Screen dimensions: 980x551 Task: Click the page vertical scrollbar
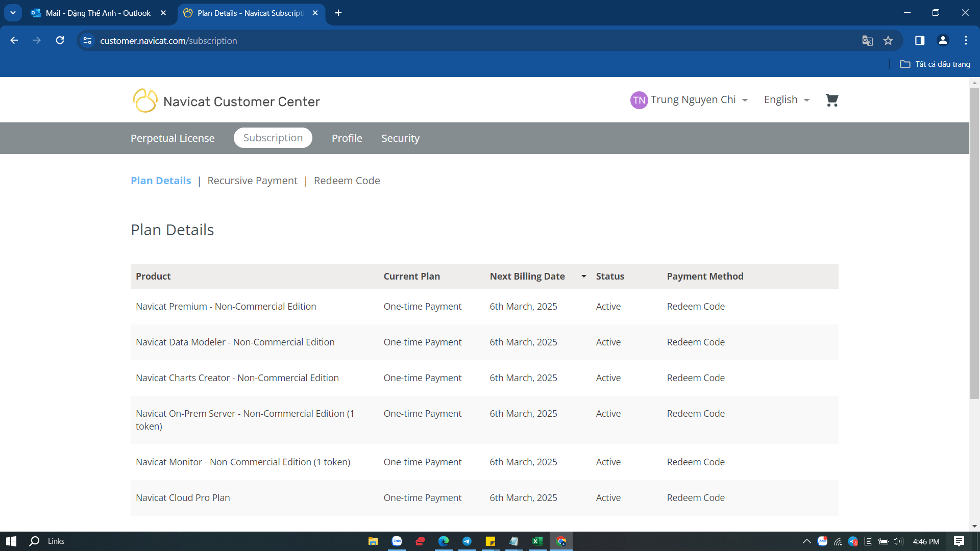coord(974,243)
